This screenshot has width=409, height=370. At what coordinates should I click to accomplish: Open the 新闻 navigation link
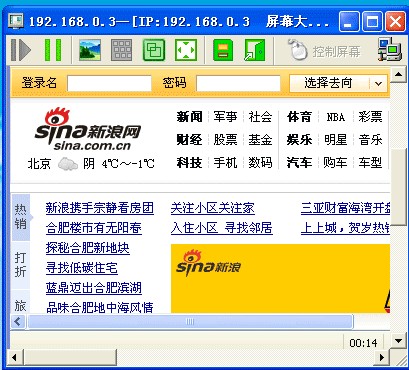tap(189, 117)
